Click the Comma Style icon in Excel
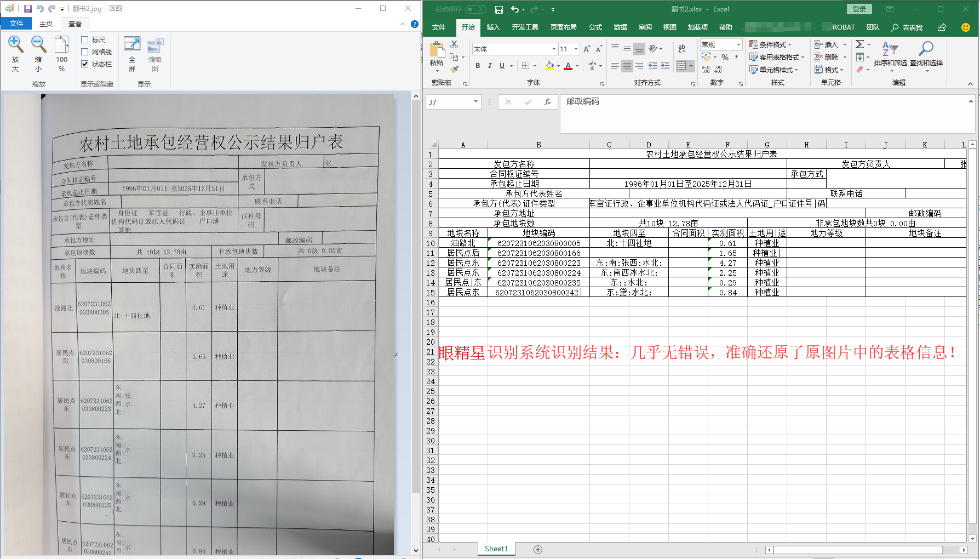The image size is (980, 559). tap(736, 57)
